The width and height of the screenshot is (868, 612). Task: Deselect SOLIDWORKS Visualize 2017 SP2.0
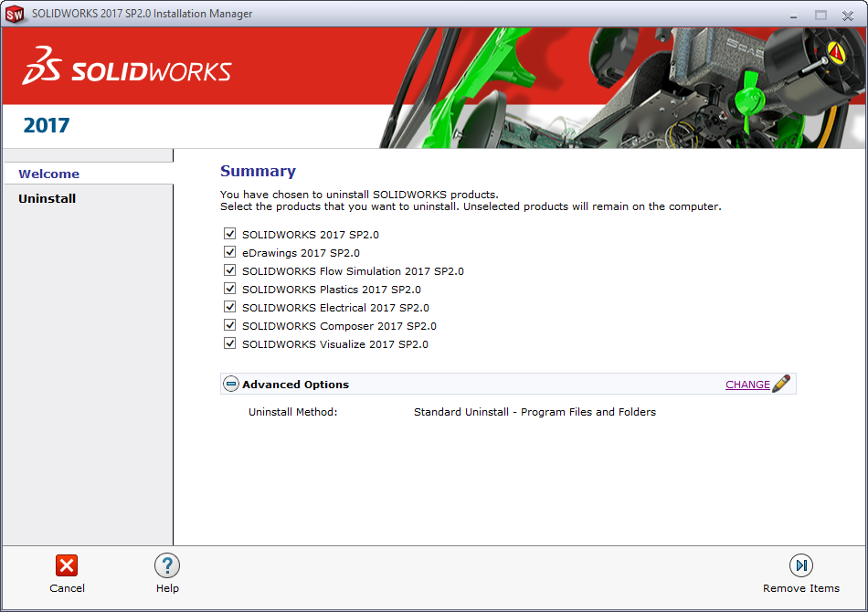pos(230,343)
